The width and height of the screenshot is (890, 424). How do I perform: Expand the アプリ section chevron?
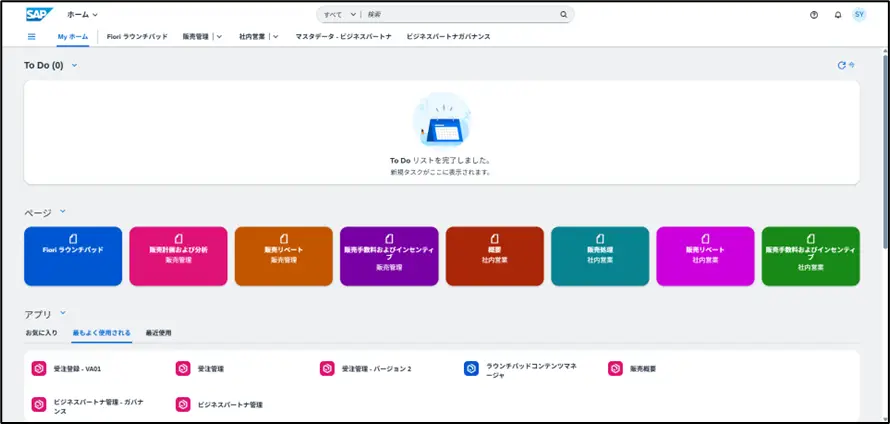click(62, 313)
